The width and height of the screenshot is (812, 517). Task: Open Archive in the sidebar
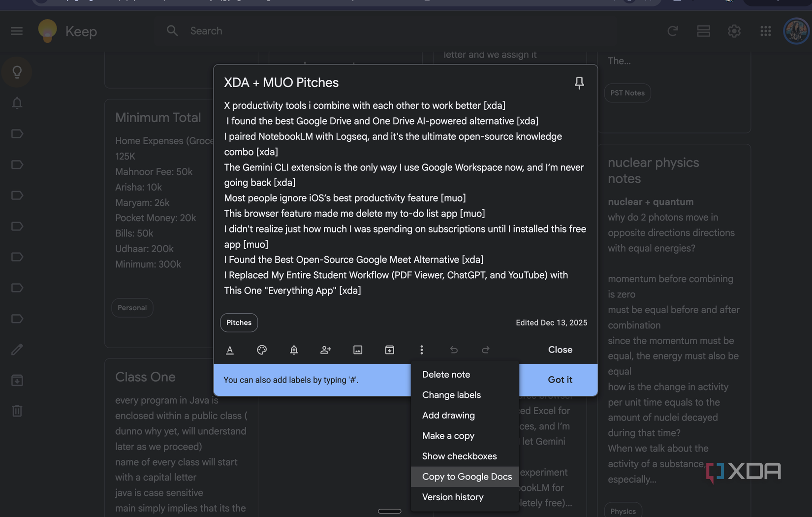coord(17,380)
